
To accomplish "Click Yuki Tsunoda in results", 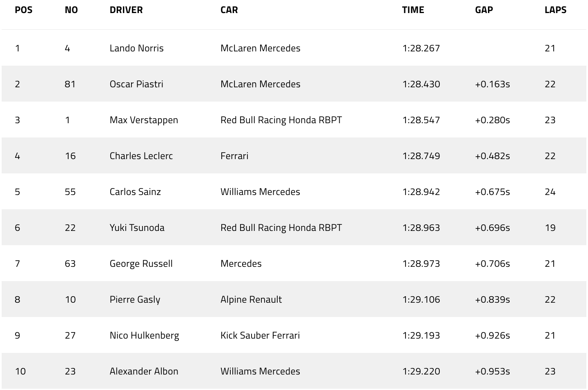I will pos(137,228).
